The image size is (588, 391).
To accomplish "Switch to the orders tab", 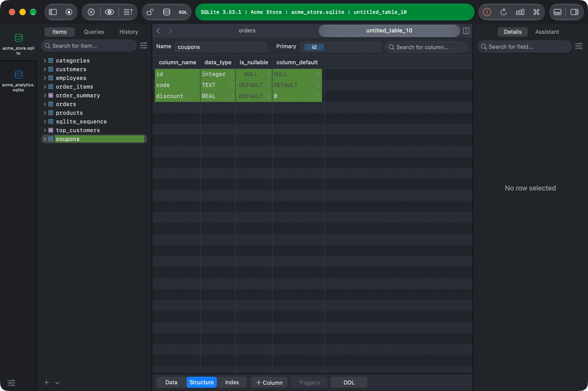I will [247, 31].
